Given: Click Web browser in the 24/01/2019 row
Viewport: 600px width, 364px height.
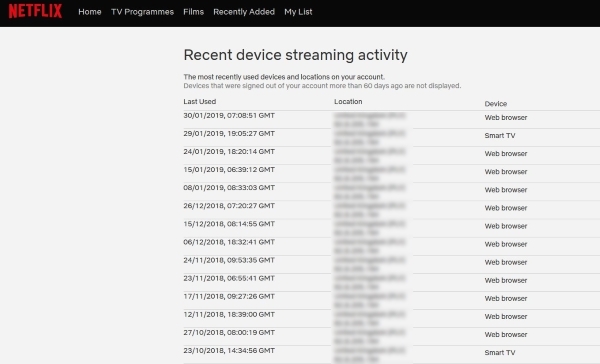Looking at the screenshot, I should [506, 153].
